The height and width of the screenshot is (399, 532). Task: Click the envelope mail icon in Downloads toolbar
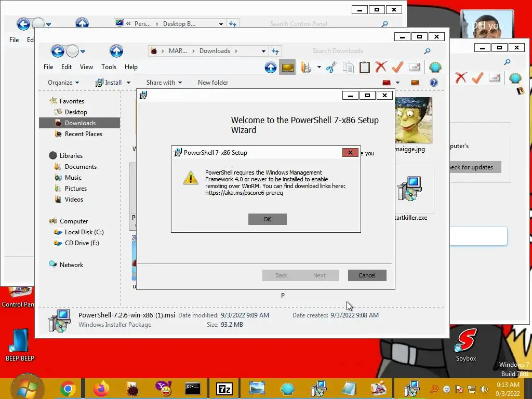414,67
